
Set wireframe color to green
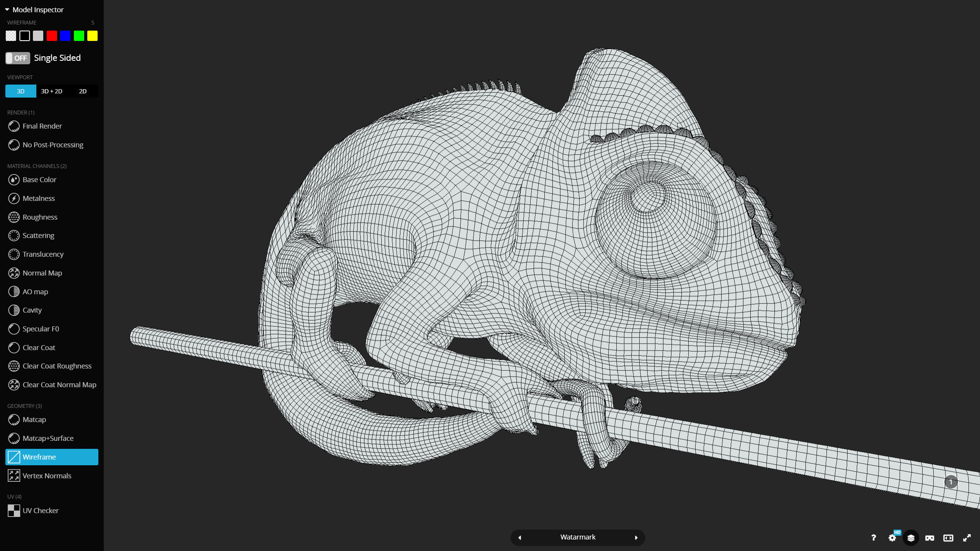pos(79,36)
